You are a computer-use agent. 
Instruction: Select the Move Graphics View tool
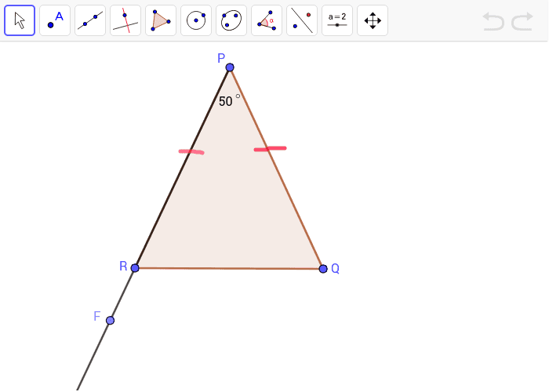[373, 20]
